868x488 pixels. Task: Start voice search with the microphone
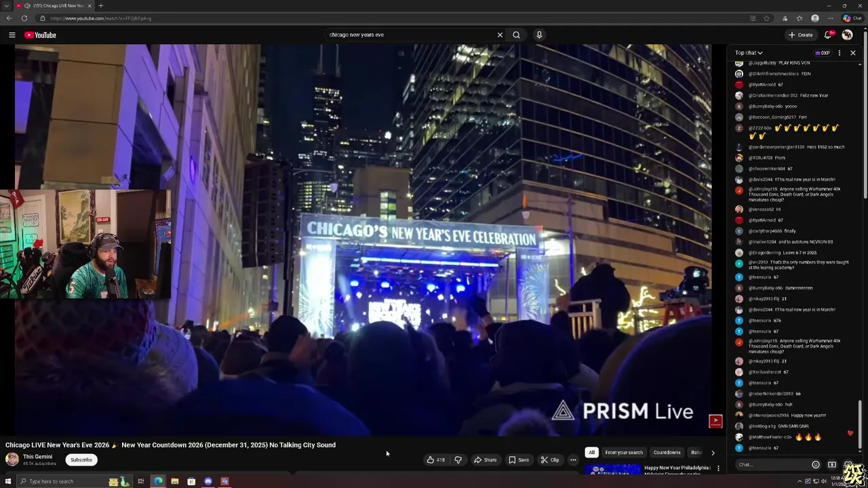coord(539,35)
